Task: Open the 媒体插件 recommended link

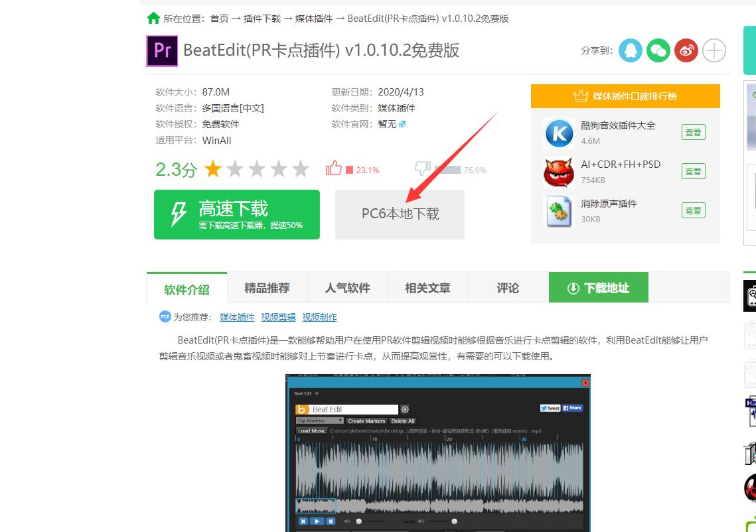Action: tap(237, 317)
